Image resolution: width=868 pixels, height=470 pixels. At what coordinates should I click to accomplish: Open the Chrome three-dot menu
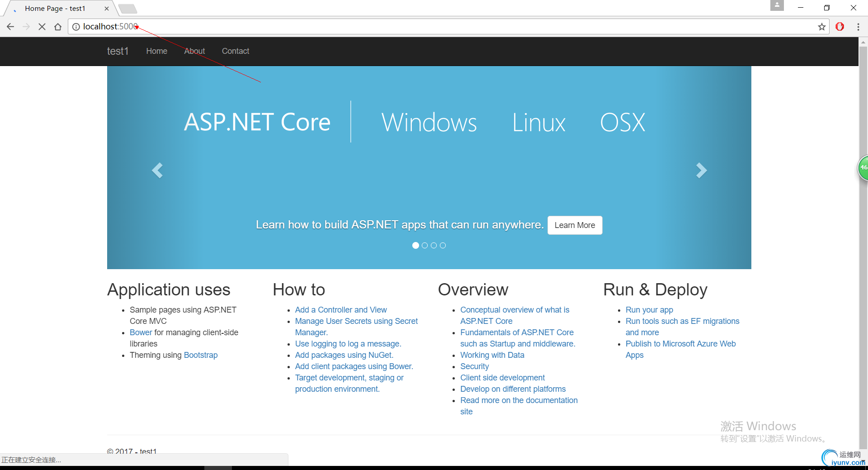(858, 27)
